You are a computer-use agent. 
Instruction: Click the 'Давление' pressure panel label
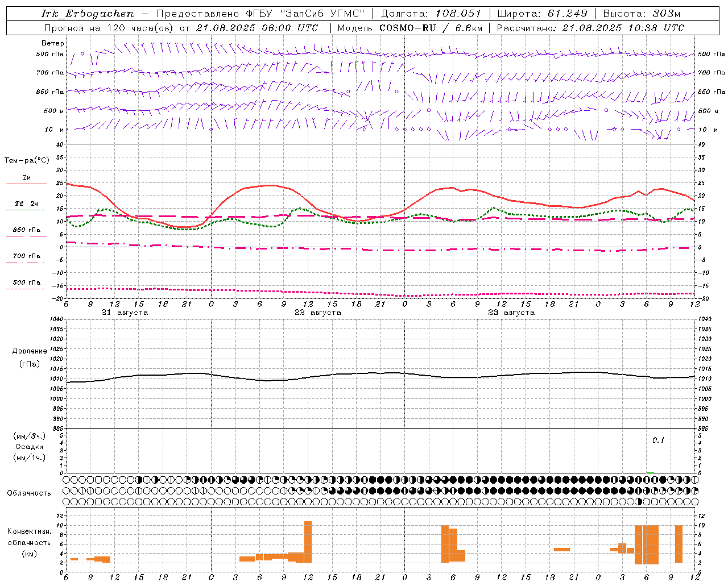30,351
